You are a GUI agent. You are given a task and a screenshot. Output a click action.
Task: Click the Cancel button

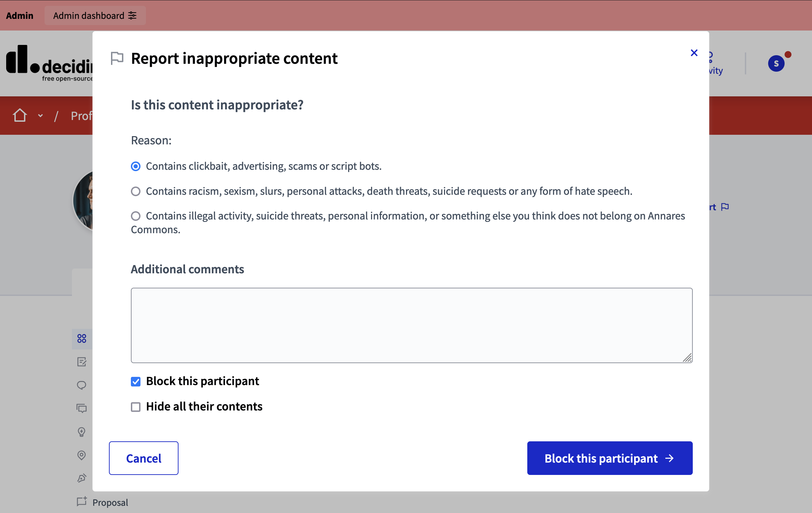pyautogui.click(x=144, y=458)
